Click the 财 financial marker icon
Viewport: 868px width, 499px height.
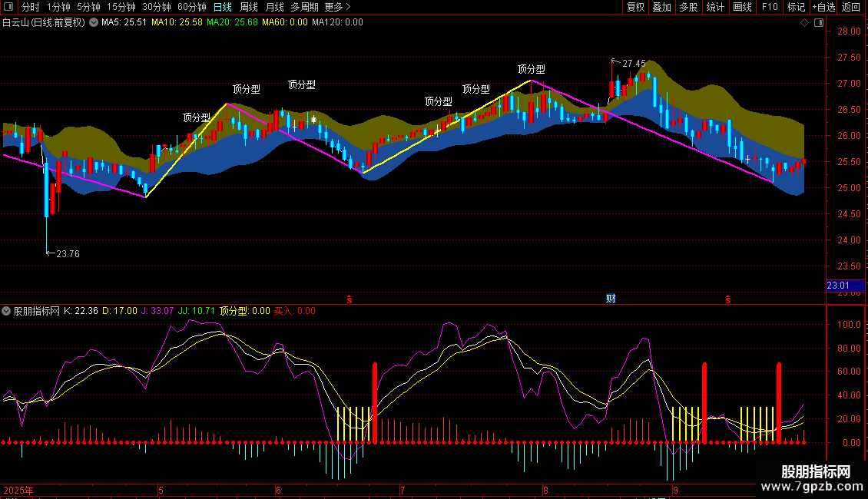[611, 299]
